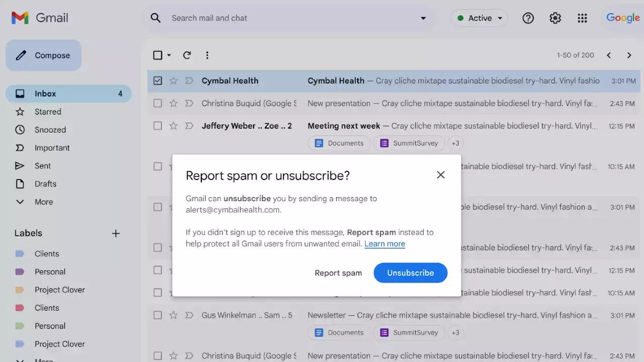
Task: Open the Settings gear
Action: [555, 18]
